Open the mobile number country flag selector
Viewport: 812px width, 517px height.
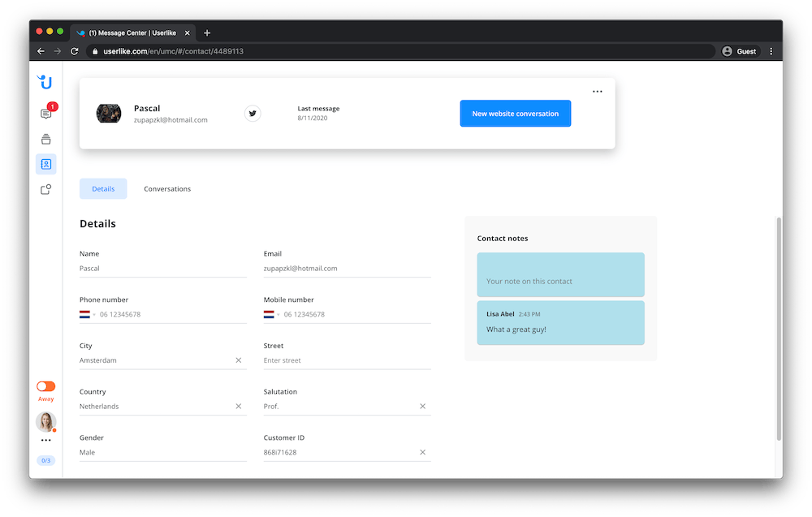click(x=270, y=314)
